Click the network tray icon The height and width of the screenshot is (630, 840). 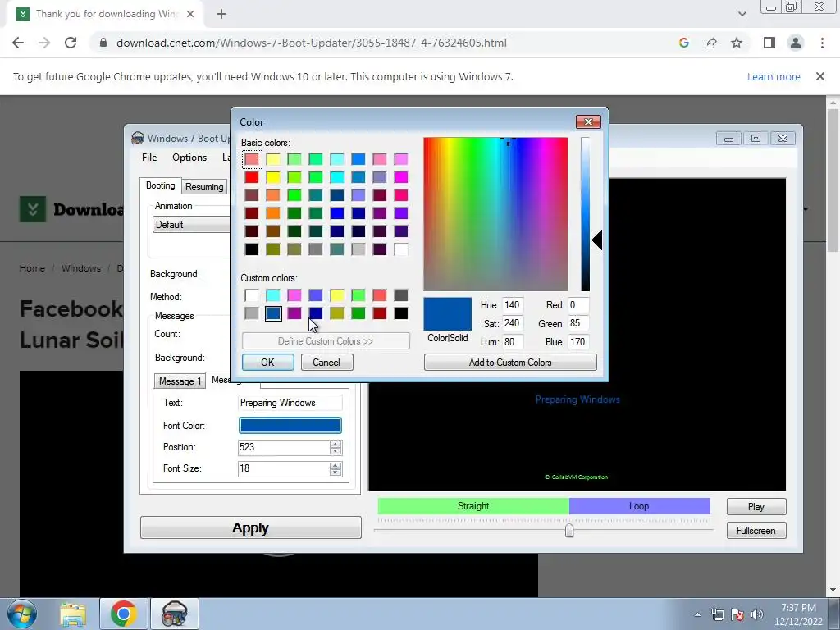click(x=717, y=614)
